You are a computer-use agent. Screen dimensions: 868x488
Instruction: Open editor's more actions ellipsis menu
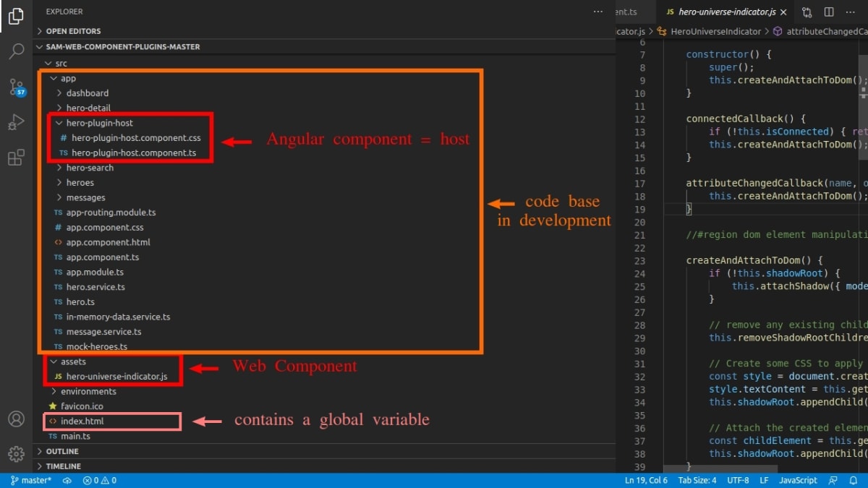coord(851,12)
